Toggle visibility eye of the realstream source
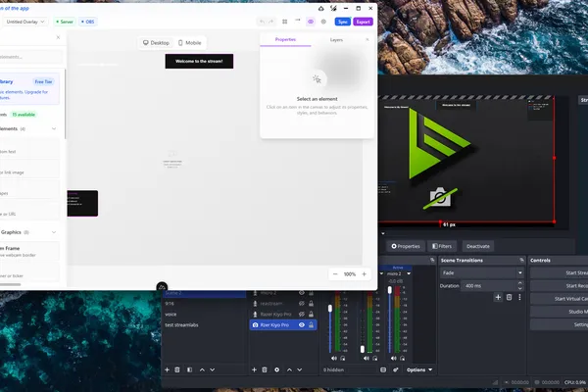The height and width of the screenshot is (392, 588). 302,304
